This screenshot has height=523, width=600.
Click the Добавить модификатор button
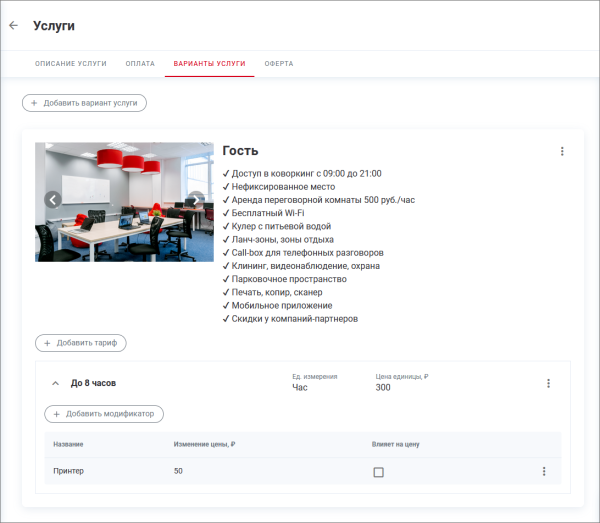[x=104, y=414]
